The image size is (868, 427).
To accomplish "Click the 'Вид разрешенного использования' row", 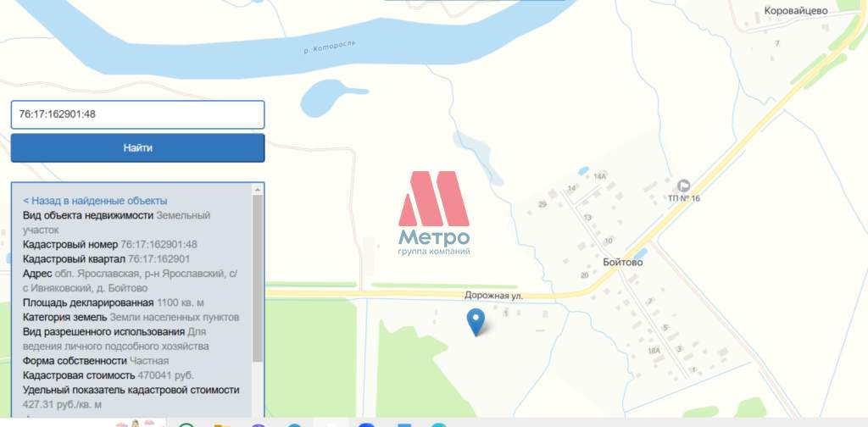I will [116, 339].
